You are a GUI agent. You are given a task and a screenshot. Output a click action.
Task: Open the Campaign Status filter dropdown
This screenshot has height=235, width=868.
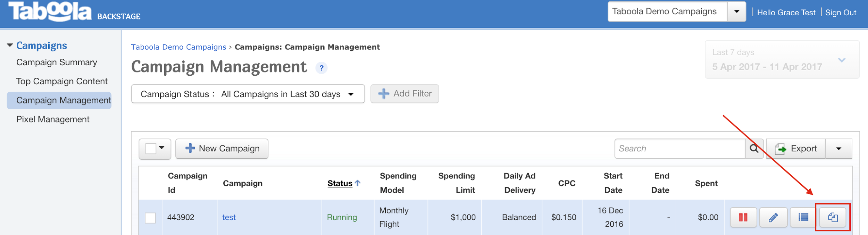click(248, 94)
